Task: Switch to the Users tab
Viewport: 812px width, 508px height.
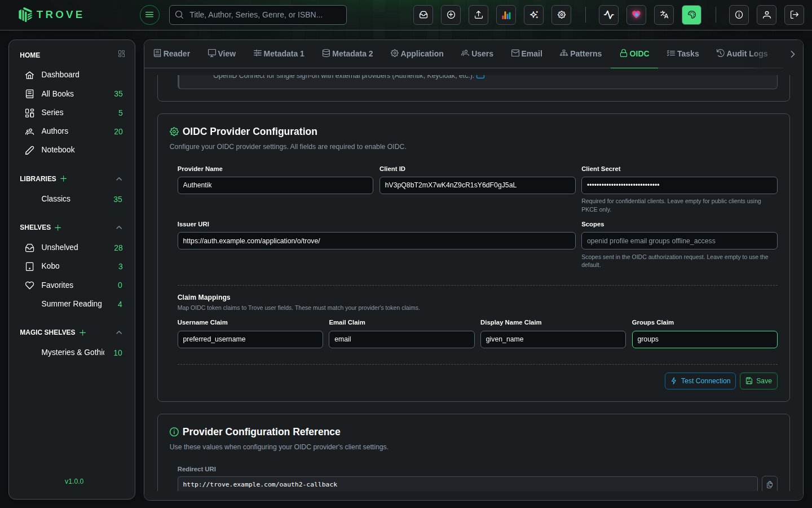Action: click(477, 54)
